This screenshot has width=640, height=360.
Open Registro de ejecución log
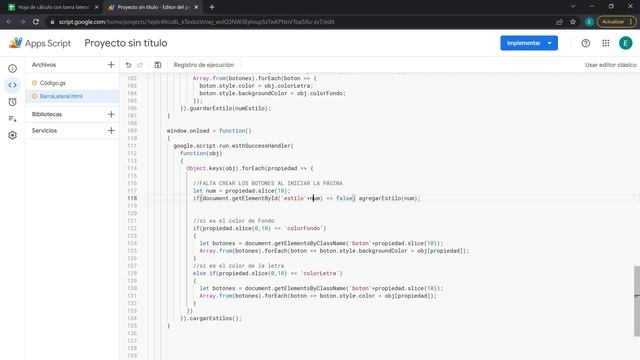(x=204, y=65)
